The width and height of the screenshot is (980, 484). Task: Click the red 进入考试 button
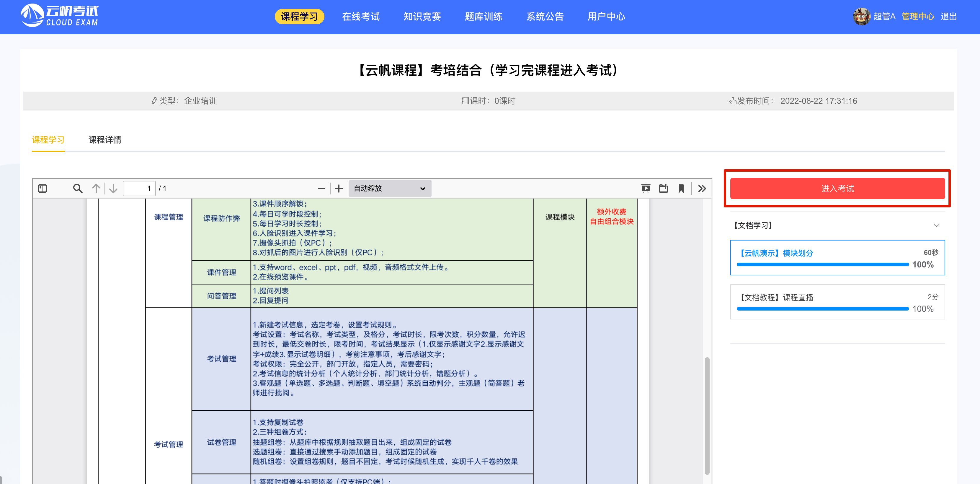click(x=837, y=189)
